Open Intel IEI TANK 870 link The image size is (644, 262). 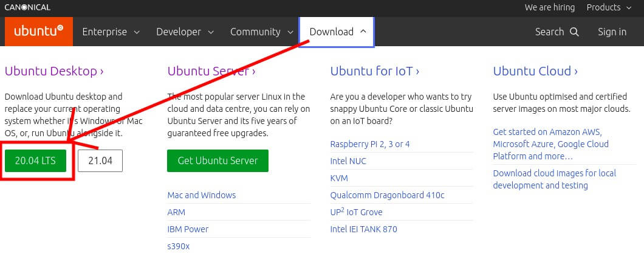coord(363,229)
